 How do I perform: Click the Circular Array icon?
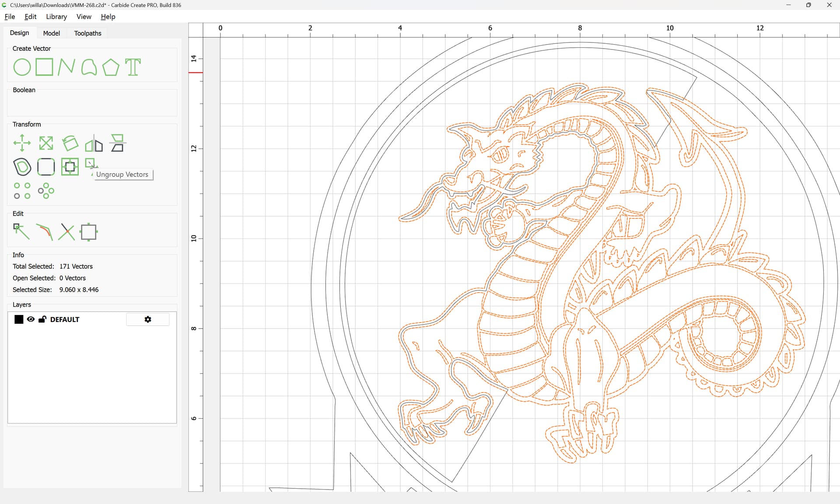pos(46,191)
